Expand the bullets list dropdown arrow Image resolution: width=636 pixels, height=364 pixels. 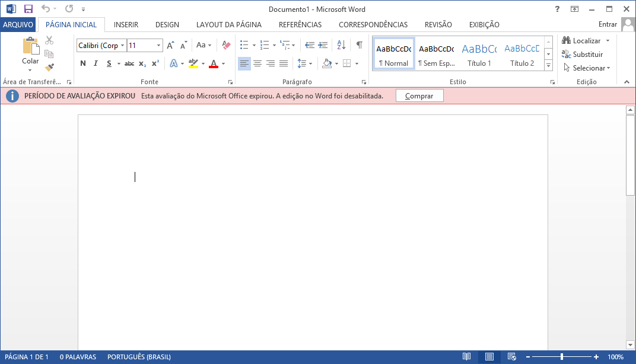254,46
